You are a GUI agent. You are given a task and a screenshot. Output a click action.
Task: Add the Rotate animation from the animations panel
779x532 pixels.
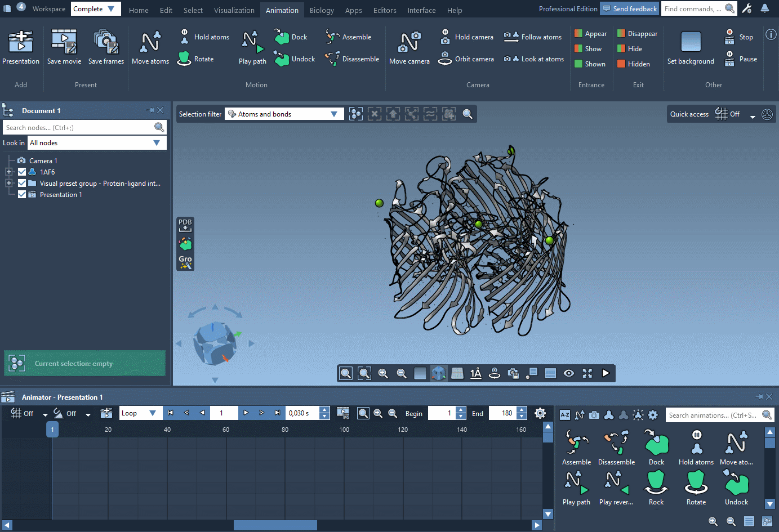pyautogui.click(x=696, y=485)
